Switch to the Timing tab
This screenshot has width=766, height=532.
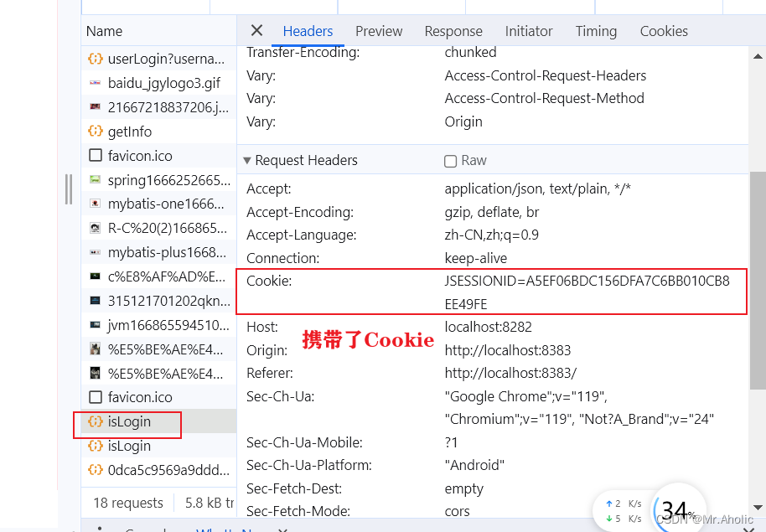pos(596,31)
